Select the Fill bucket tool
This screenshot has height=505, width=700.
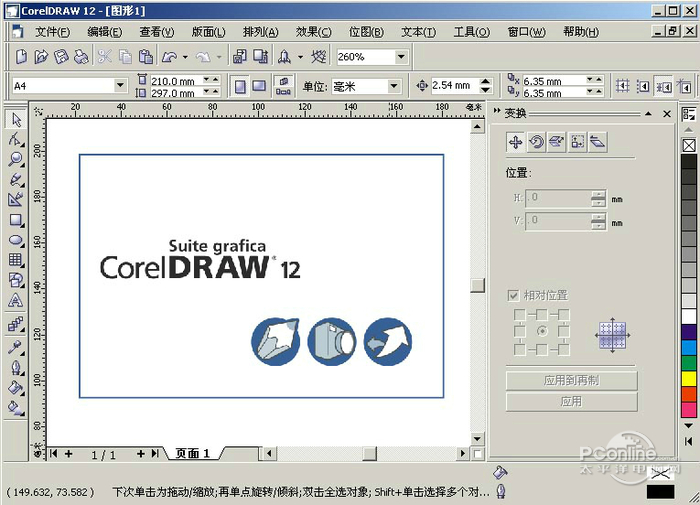point(16,388)
